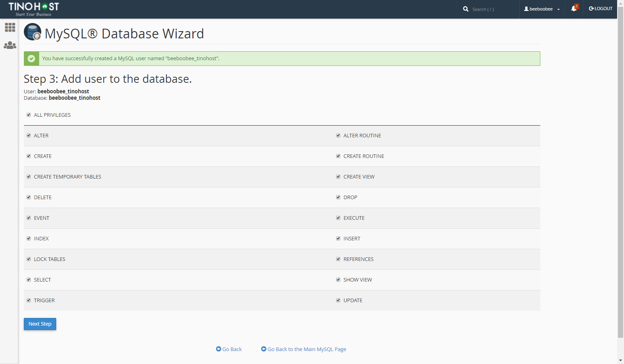The image size is (624, 364).
Task: Toggle the SHOW VIEW checkbox
Action: point(338,280)
